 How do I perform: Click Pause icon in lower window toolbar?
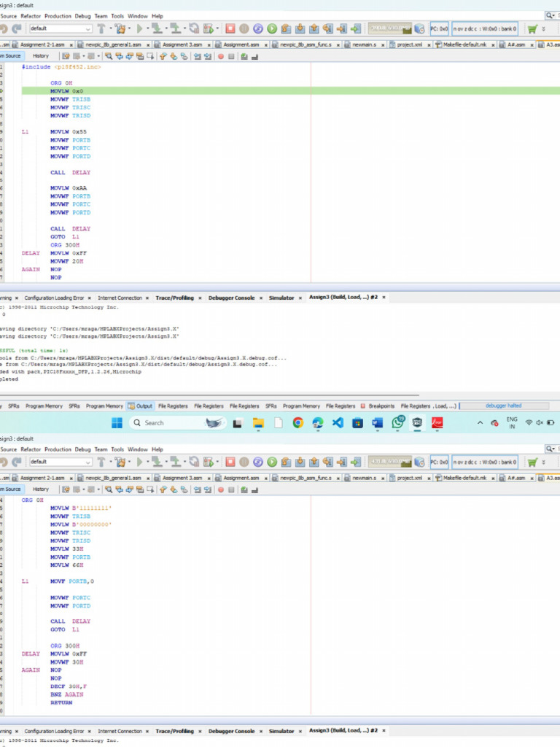click(244, 462)
